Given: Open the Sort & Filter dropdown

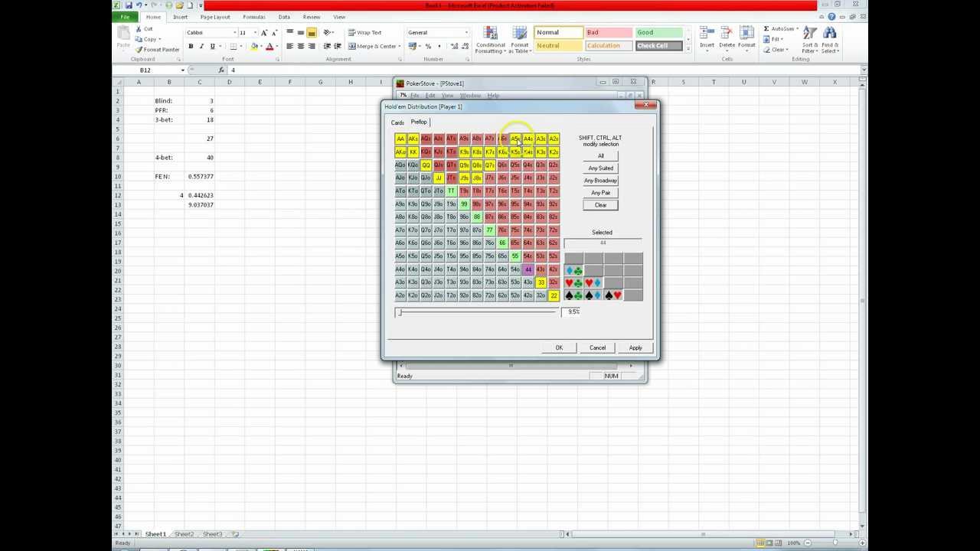Looking at the screenshot, I should click(809, 41).
